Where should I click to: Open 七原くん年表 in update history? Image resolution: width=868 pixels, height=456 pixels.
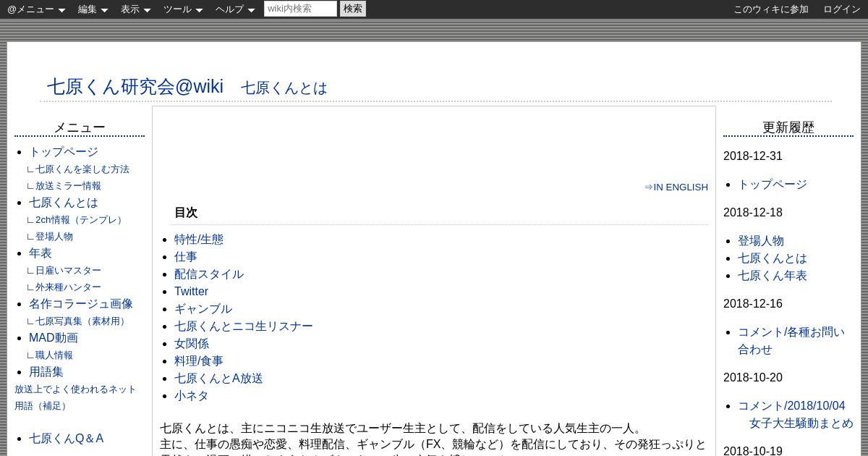click(773, 276)
